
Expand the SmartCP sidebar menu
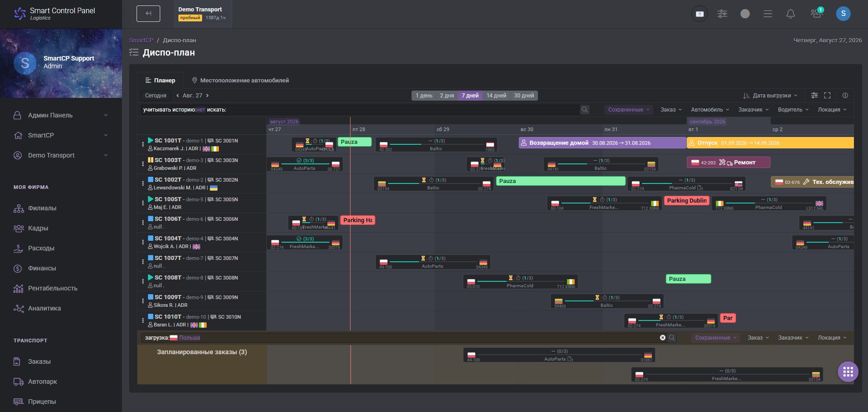pyautogui.click(x=61, y=135)
